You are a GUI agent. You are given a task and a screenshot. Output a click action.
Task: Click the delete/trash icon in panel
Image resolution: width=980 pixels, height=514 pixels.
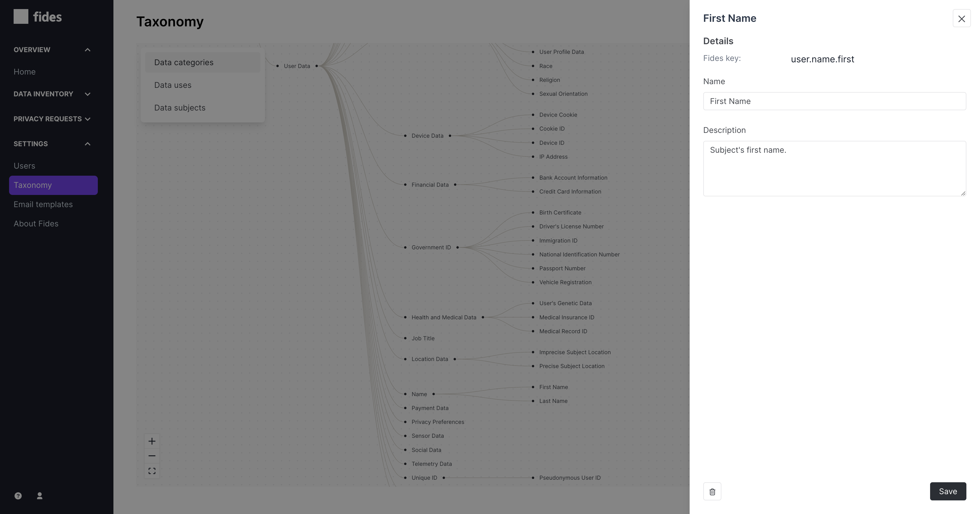coord(712,491)
